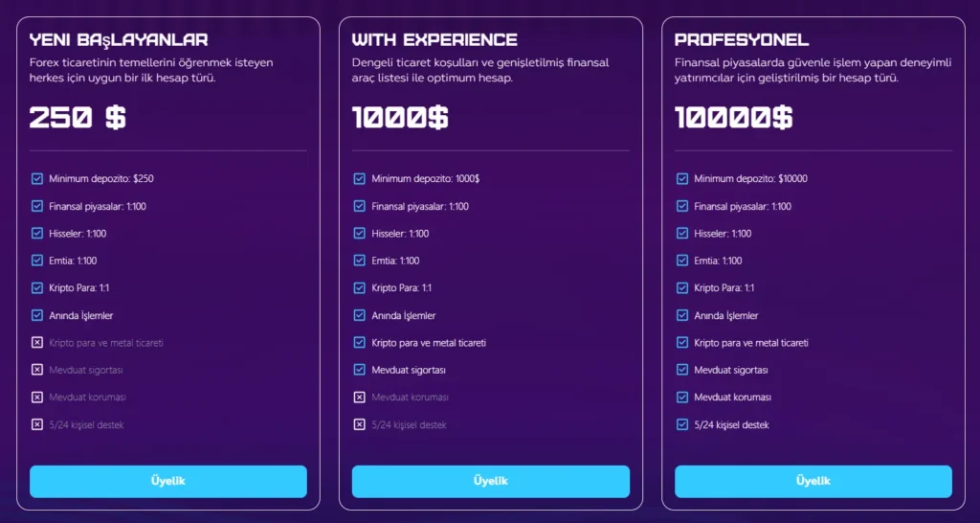
Task: Click the check icon by 5/24 kişisel destek in Profesyonel
Action: click(682, 424)
